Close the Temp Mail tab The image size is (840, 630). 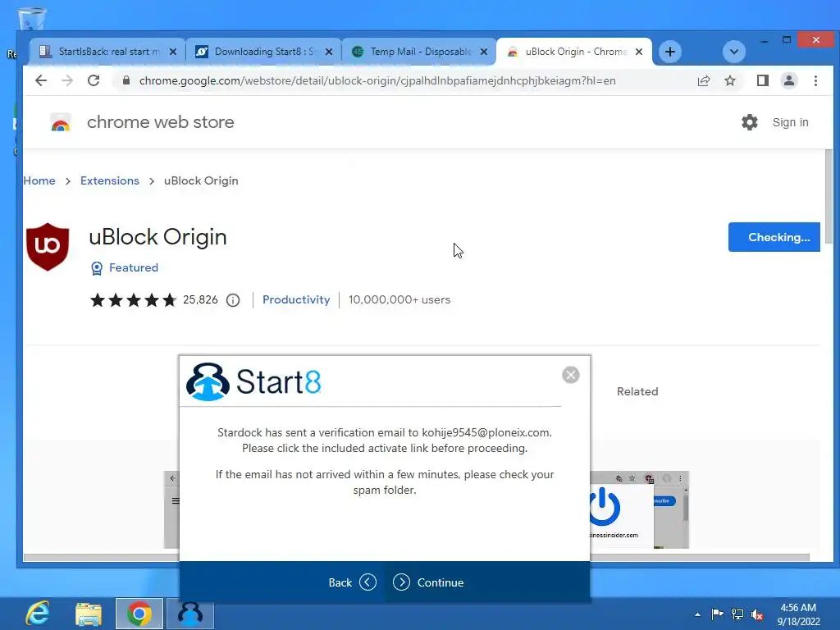(484, 52)
